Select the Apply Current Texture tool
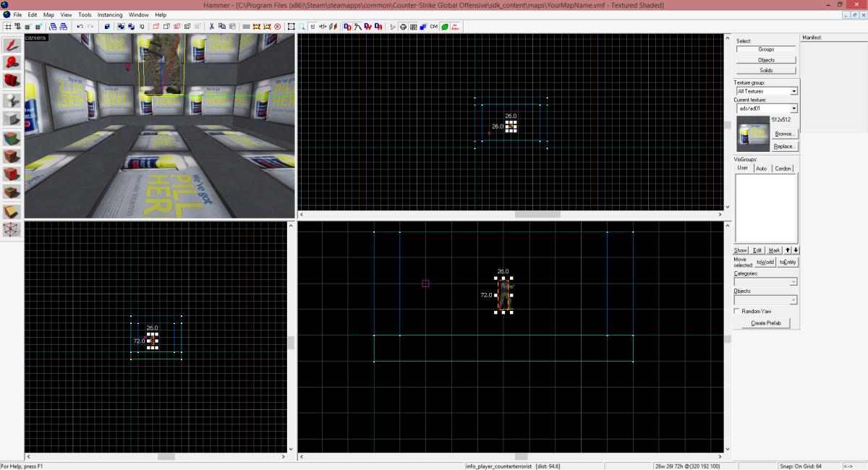This screenshot has height=470, width=868. coord(12,156)
